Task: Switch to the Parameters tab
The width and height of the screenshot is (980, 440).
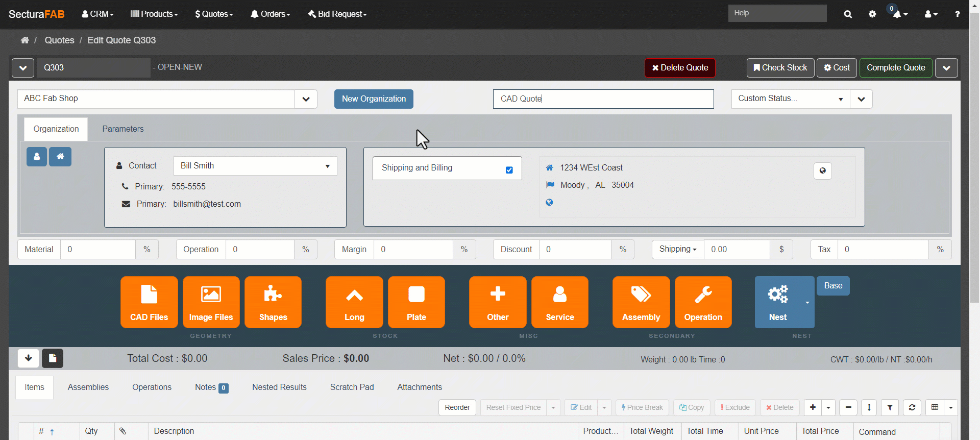Action: pos(123,129)
